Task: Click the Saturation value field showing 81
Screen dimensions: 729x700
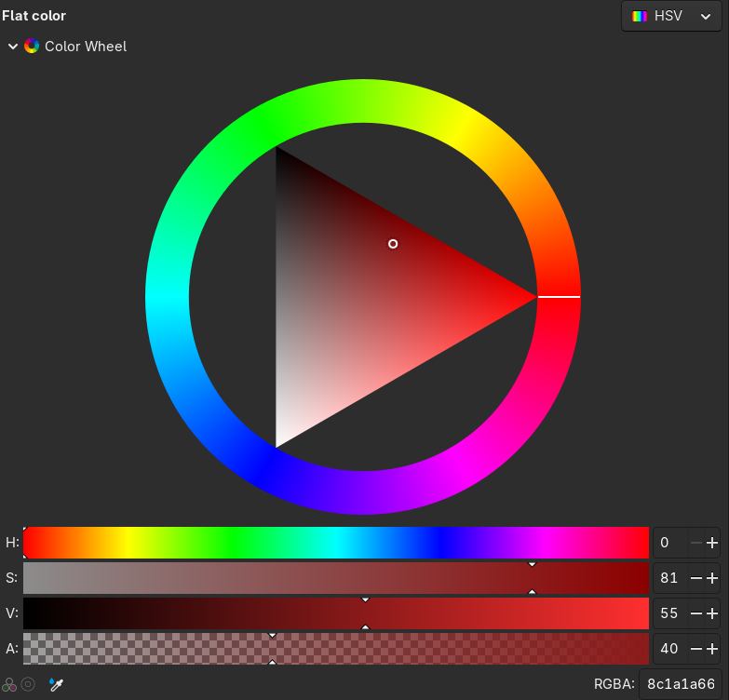Action: 669,578
